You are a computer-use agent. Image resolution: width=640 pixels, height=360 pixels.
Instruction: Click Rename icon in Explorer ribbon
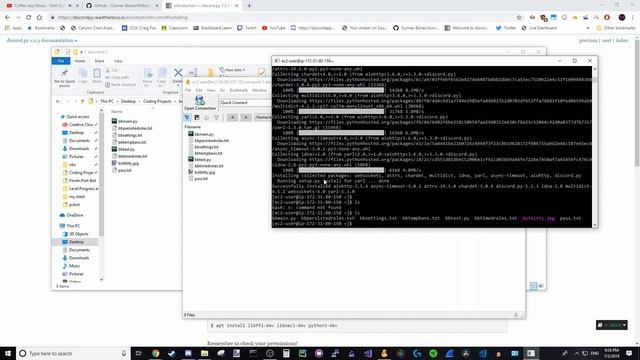[x=193, y=73]
